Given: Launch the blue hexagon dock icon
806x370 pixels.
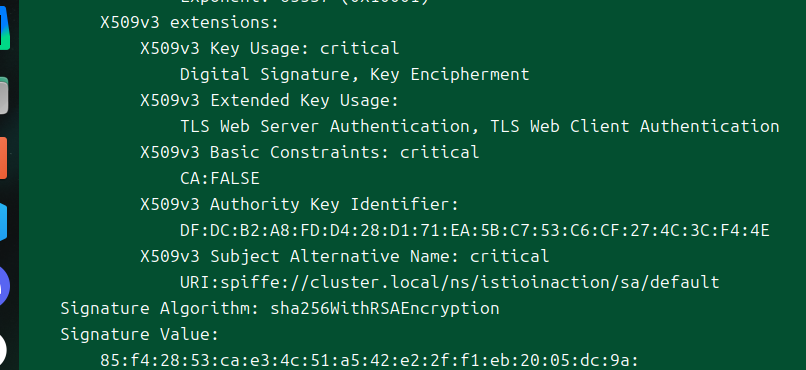Looking at the screenshot, I should click(x=4, y=221).
